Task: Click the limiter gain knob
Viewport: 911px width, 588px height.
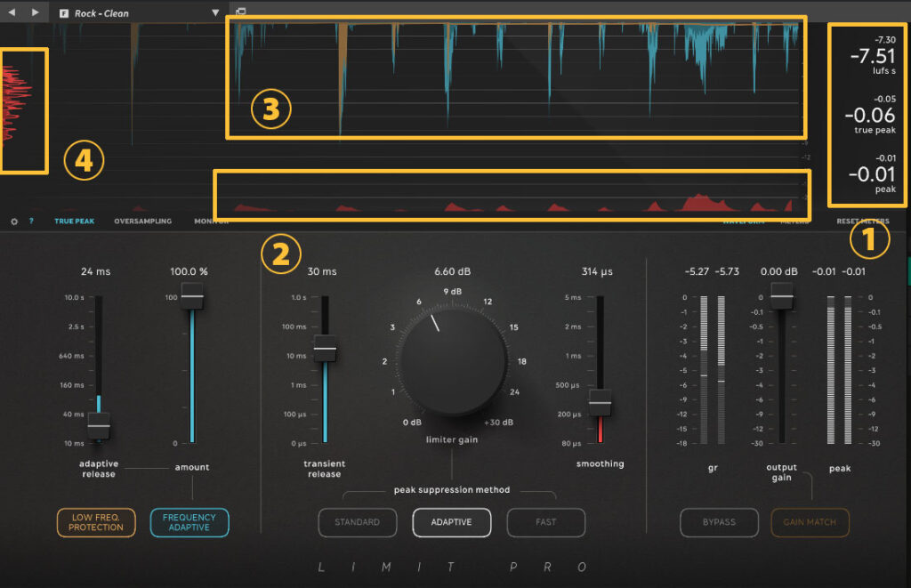Action: pyautogui.click(x=452, y=361)
